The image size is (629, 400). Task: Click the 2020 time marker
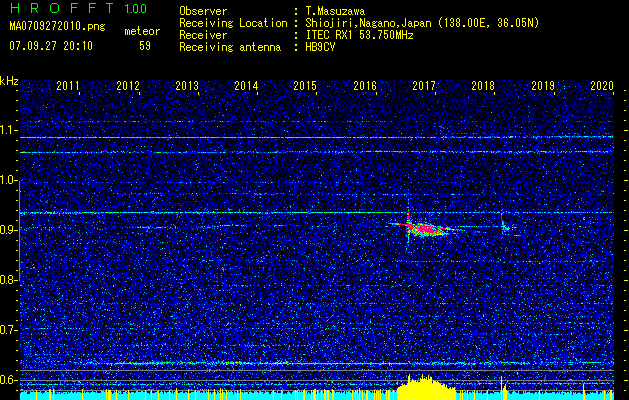click(601, 87)
